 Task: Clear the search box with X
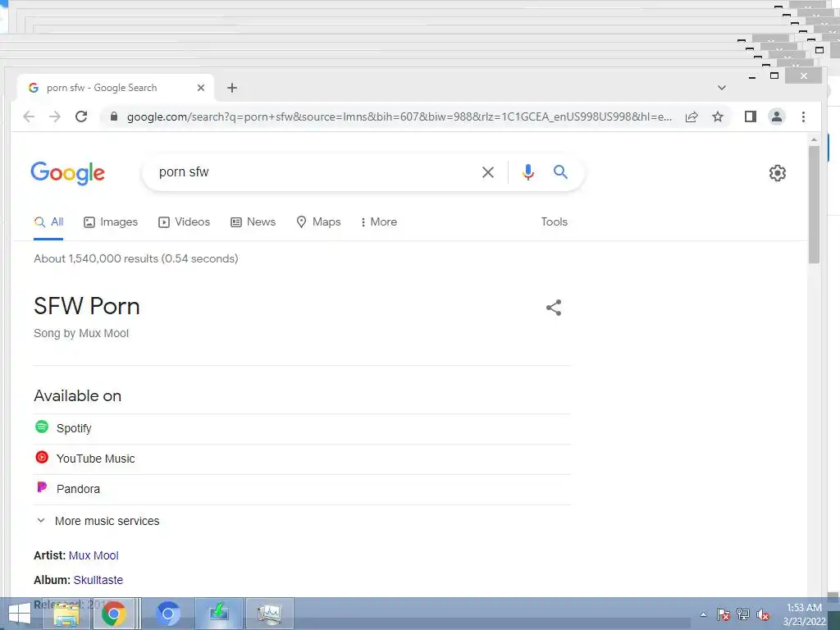pyautogui.click(x=487, y=172)
